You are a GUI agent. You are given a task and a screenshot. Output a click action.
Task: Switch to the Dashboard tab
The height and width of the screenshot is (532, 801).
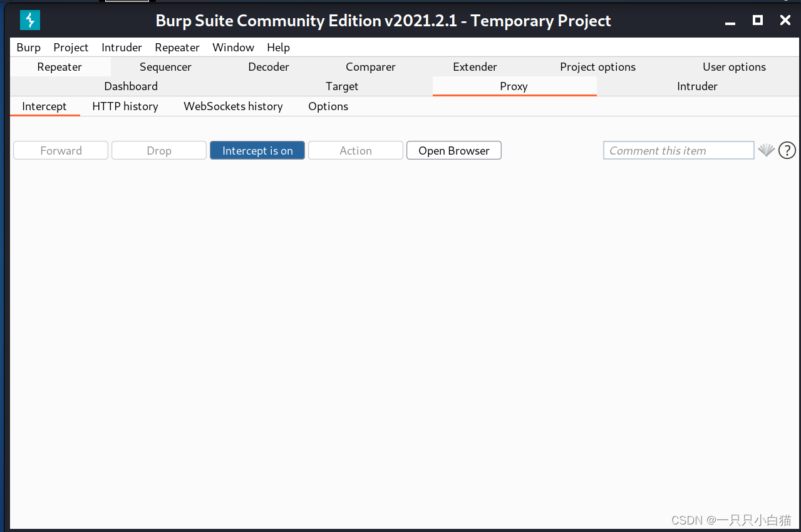(131, 86)
